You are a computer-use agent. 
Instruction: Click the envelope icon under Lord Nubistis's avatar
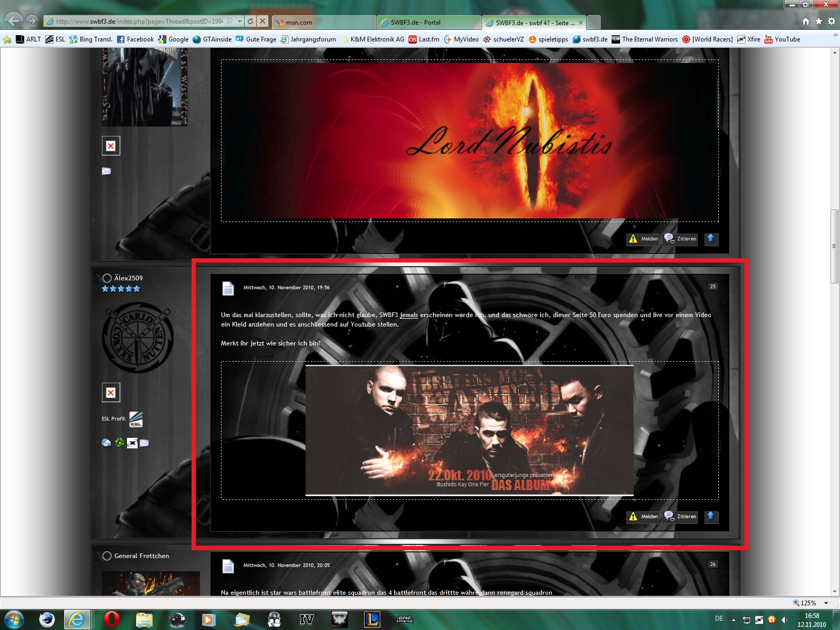tap(107, 171)
